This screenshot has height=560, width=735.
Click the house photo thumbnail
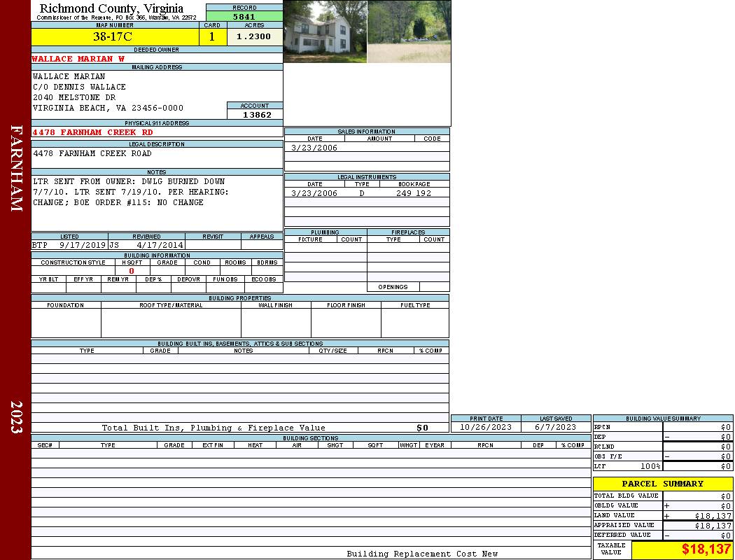point(325,31)
